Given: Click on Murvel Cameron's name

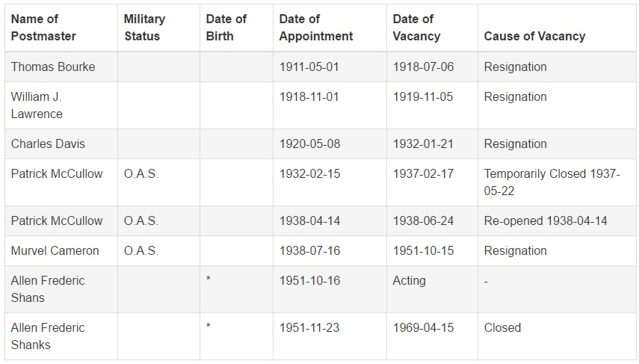Looking at the screenshot, I should [55, 250].
